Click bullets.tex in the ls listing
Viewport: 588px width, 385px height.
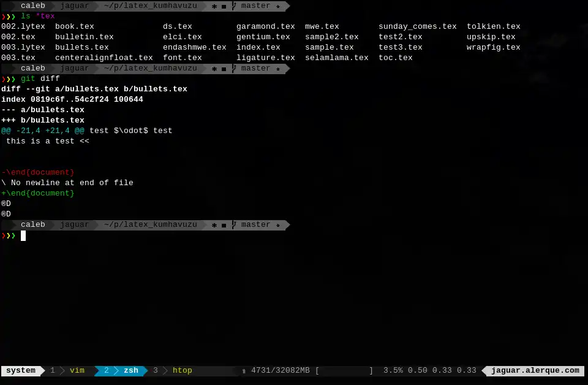pos(81,47)
